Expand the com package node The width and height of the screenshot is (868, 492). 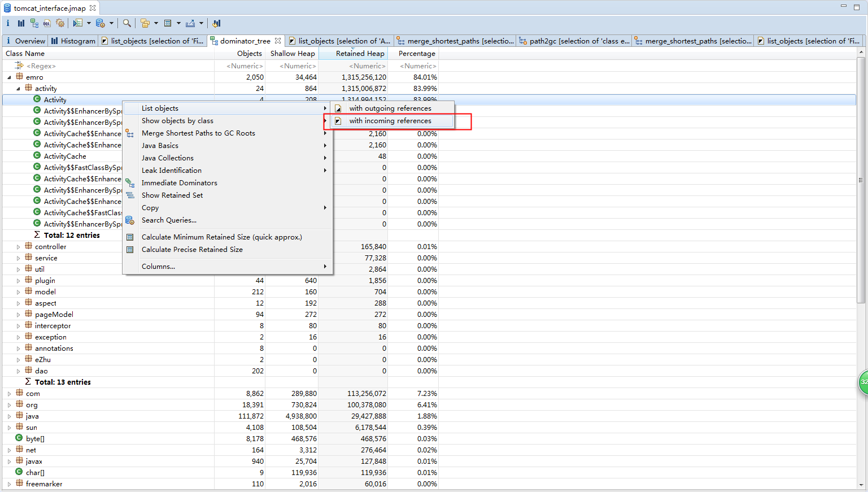(9, 394)
